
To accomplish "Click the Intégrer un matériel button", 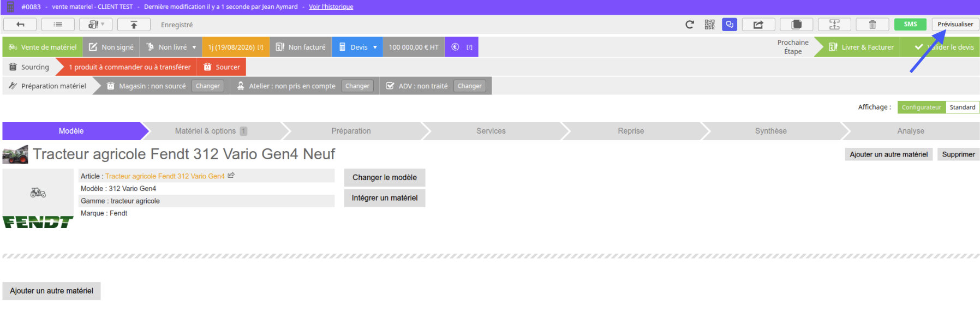I will click(385, 198).
